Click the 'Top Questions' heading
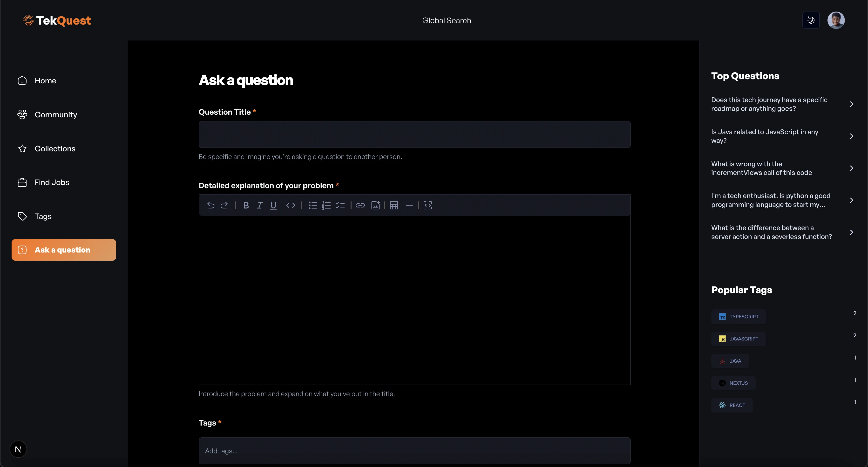Screen dimensions: 868x467 tap(745, 76)
